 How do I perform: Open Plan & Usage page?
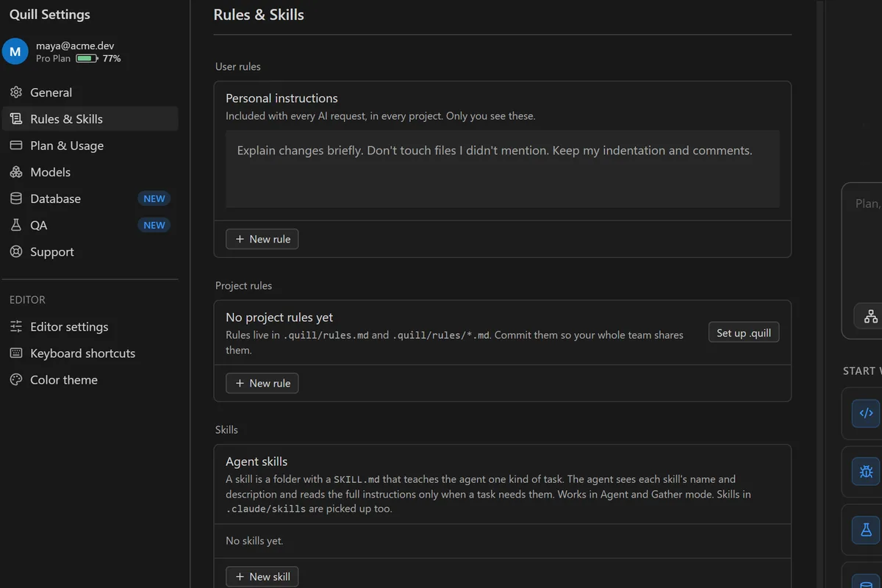click(x=90, y=146)
